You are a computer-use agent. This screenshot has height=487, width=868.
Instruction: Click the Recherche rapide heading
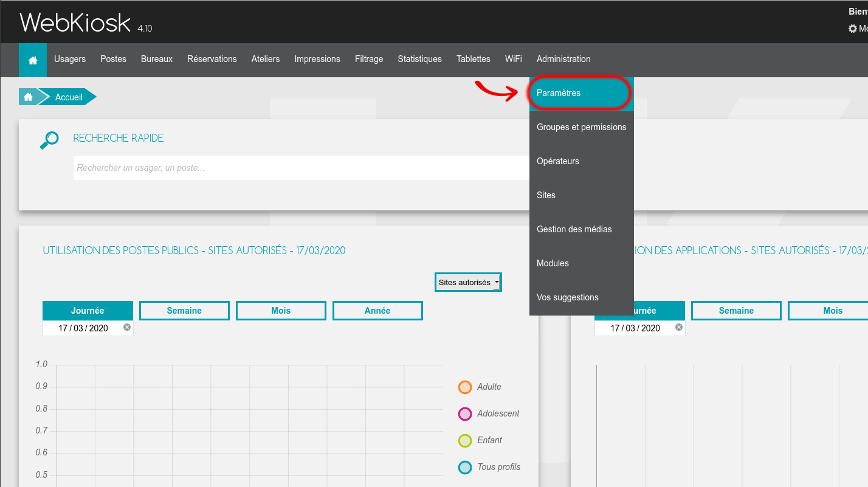tap(119, 138)
